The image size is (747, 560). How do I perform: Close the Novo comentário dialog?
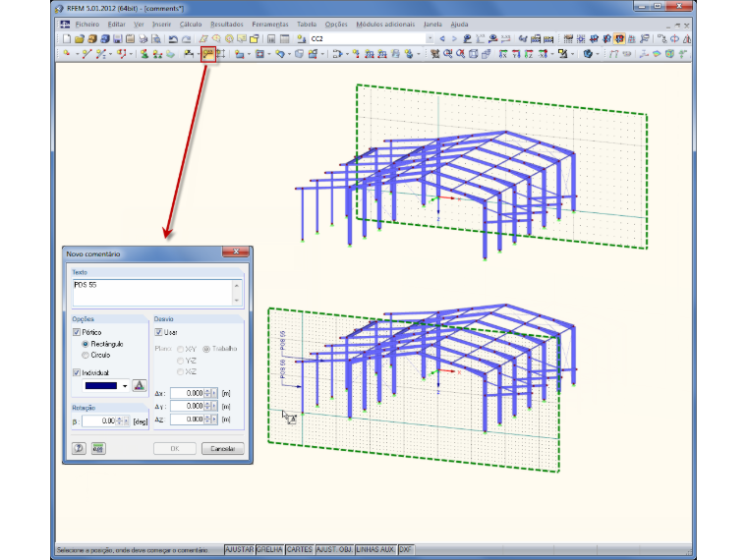[x=236, y=252]
